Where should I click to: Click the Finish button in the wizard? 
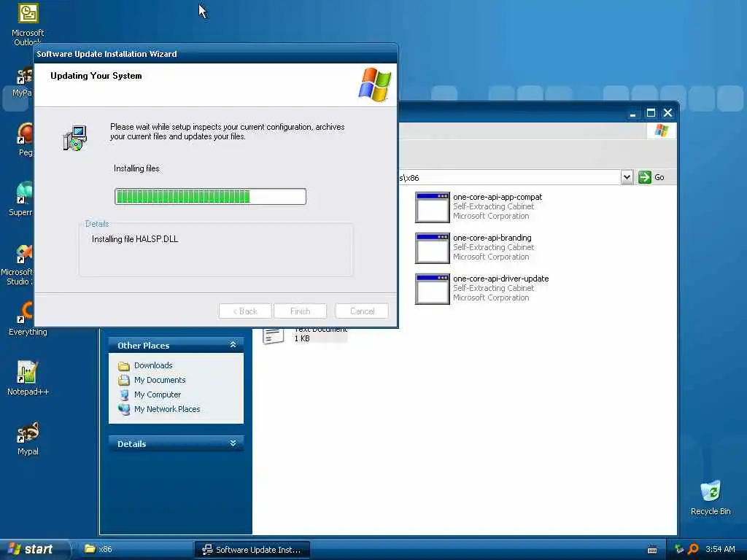click(300, 311)
